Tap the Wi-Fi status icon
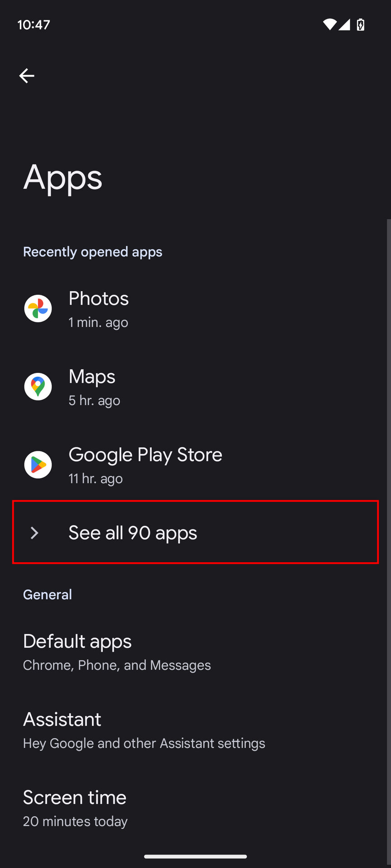 click(329, 24)
